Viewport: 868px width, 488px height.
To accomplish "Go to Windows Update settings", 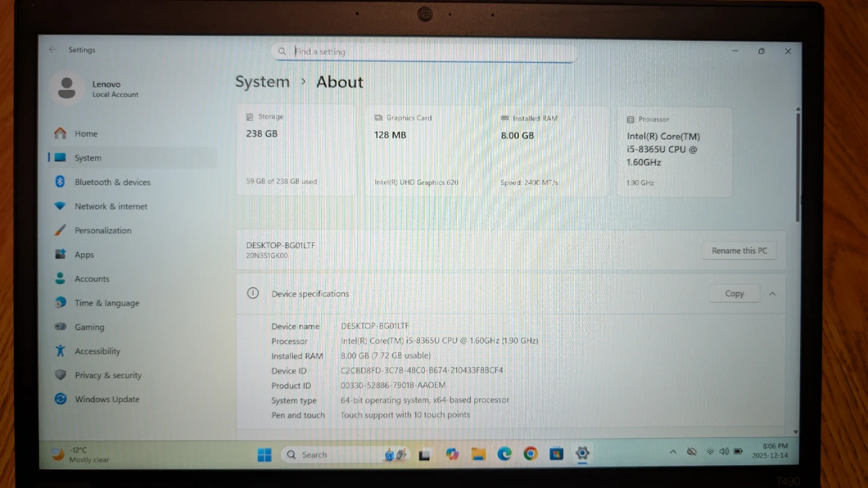I will 107,399.
